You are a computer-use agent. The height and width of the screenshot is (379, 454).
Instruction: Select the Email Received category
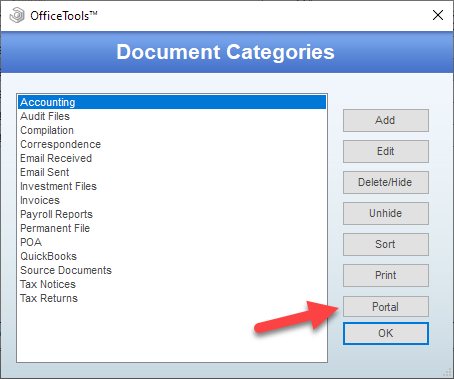pyautogui.click(x=172, y=158)
